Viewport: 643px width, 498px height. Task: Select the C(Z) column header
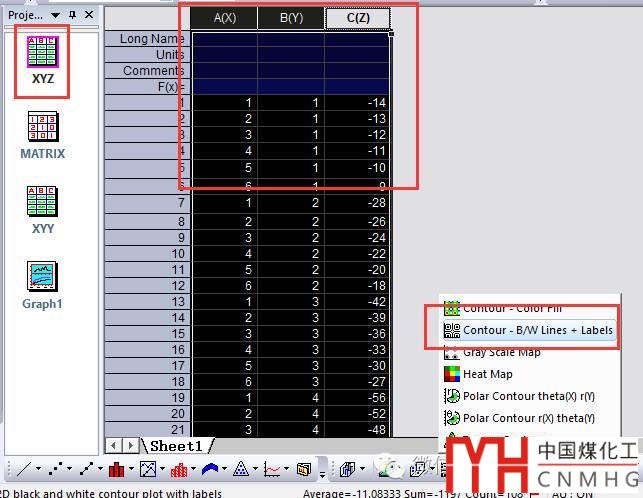357,18
